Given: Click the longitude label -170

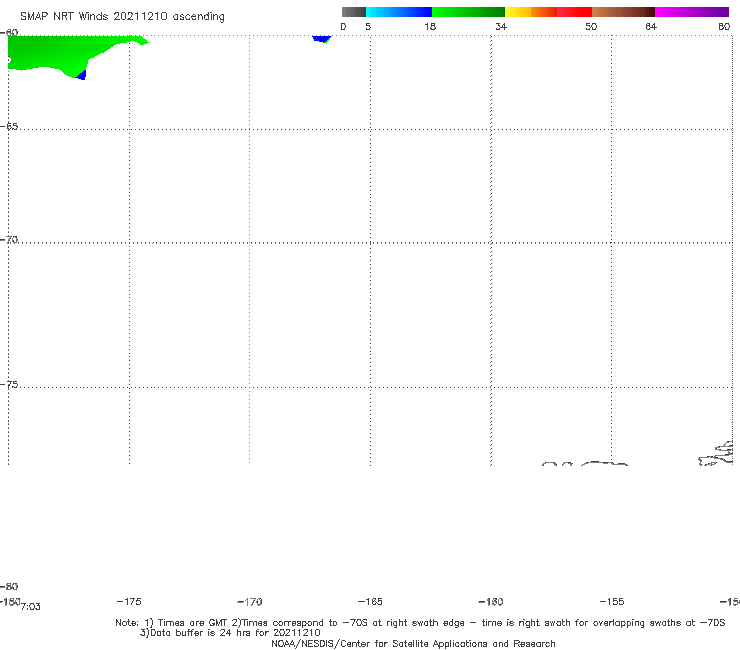Looking at the screenshot, I should coord(250,601).
